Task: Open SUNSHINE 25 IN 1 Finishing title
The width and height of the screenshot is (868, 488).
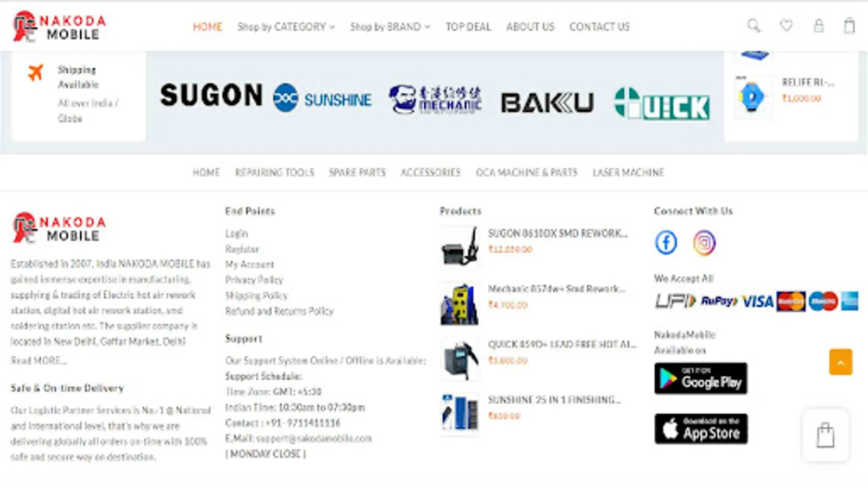Action: (x=554, y=400)
